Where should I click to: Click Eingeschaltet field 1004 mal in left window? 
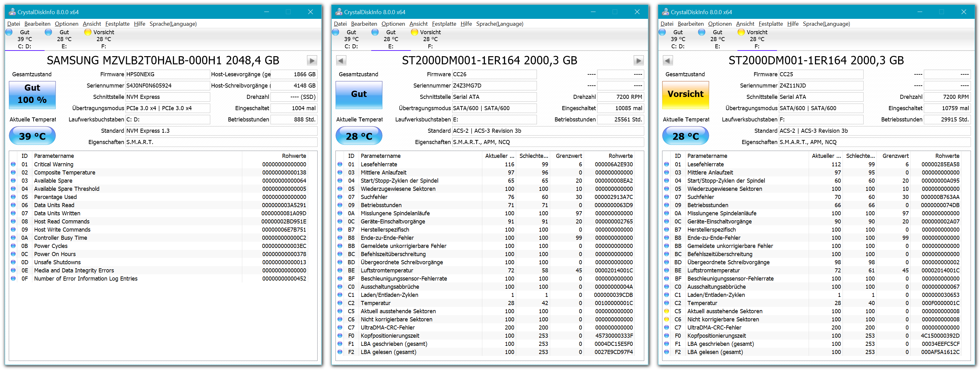pyautogui.click(x=294, y=109)
